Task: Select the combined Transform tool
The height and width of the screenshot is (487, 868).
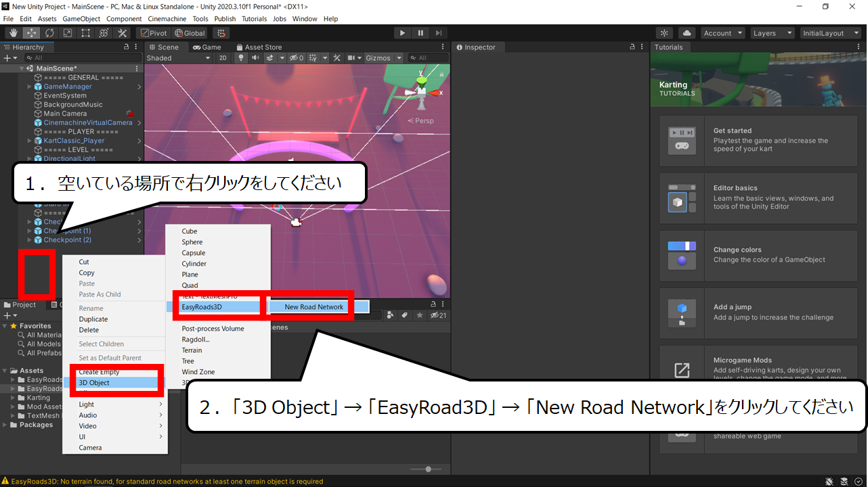Action: click(104, 33)
